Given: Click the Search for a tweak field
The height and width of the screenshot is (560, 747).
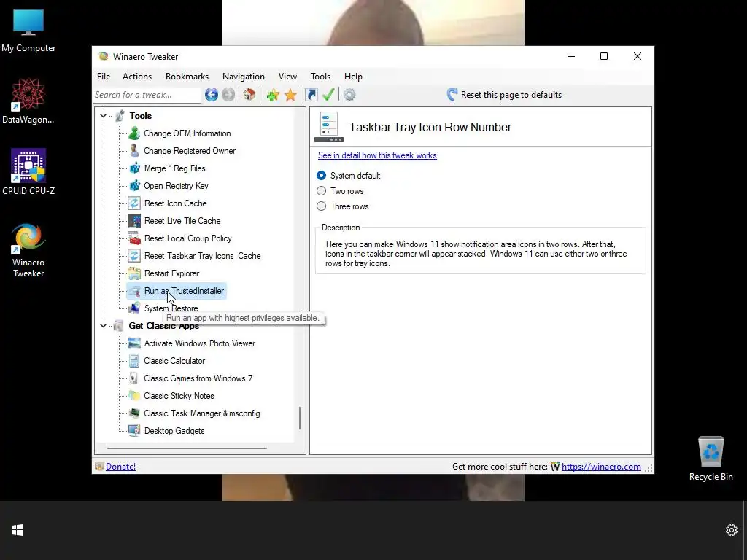Looking at the screenshot, I should (147, 95).
